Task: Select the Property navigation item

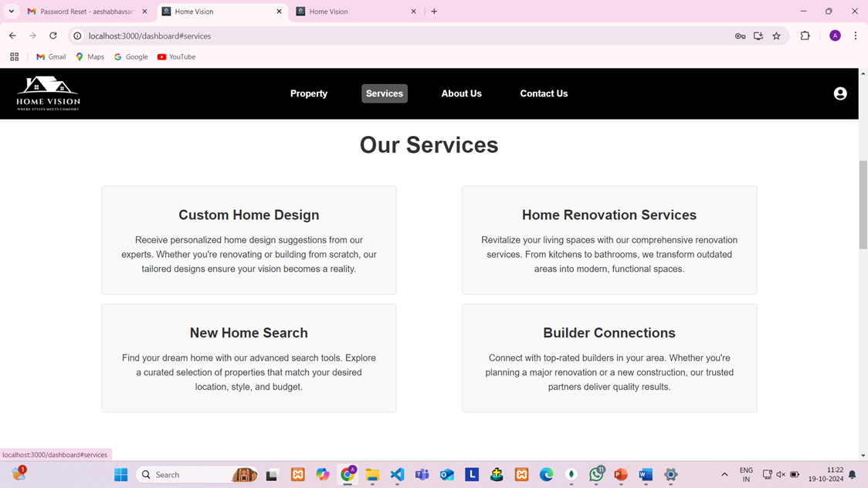Action: (309, 93)
